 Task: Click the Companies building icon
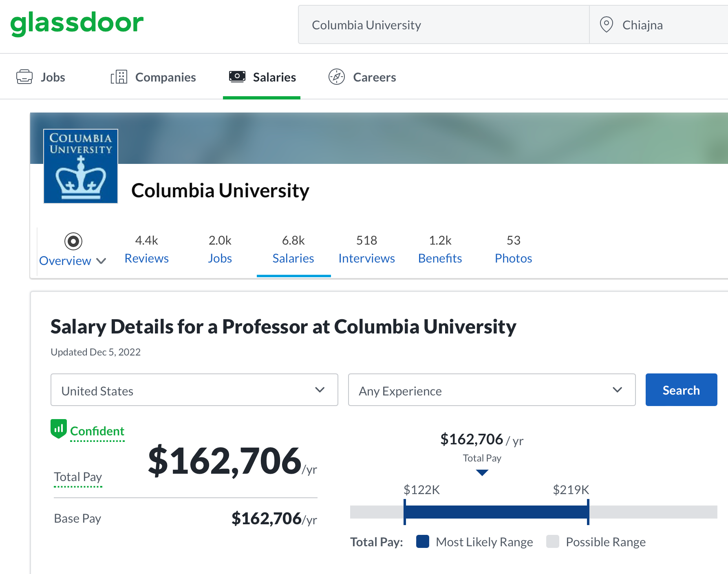click(x=119, y=77)
